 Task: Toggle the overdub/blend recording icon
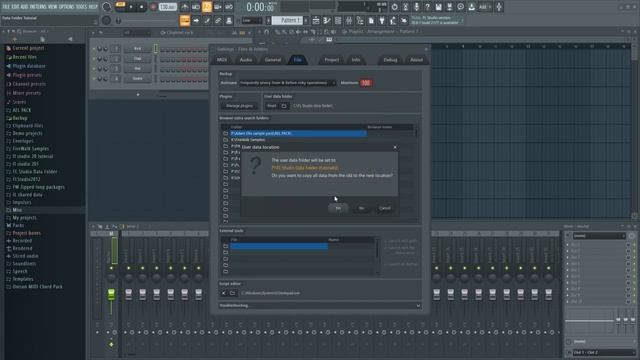[x=218, y=7]
